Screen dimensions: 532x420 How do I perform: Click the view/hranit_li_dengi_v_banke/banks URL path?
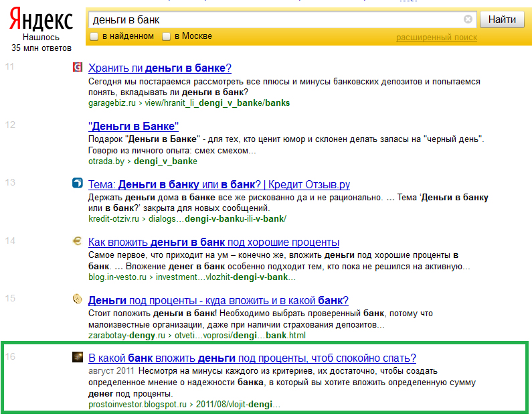(217, 103)
